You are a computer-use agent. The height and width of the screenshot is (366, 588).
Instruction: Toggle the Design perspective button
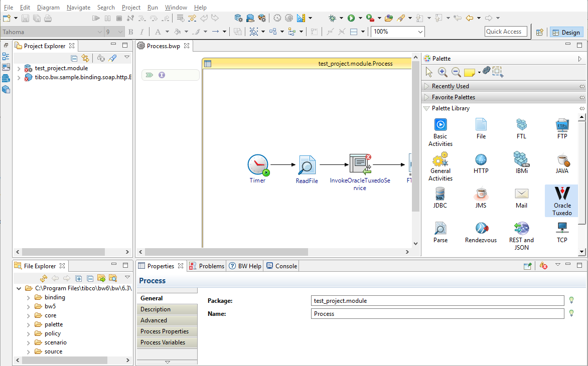[566, 32]
